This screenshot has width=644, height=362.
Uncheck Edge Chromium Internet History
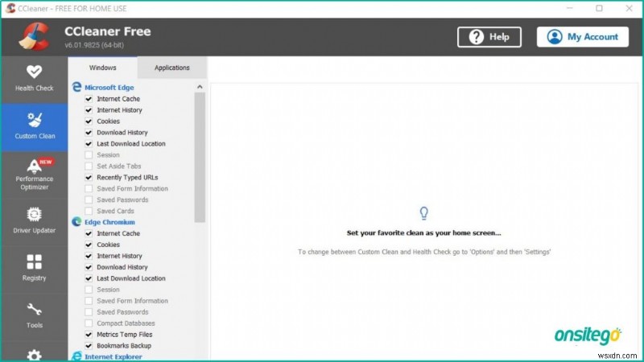89,256
